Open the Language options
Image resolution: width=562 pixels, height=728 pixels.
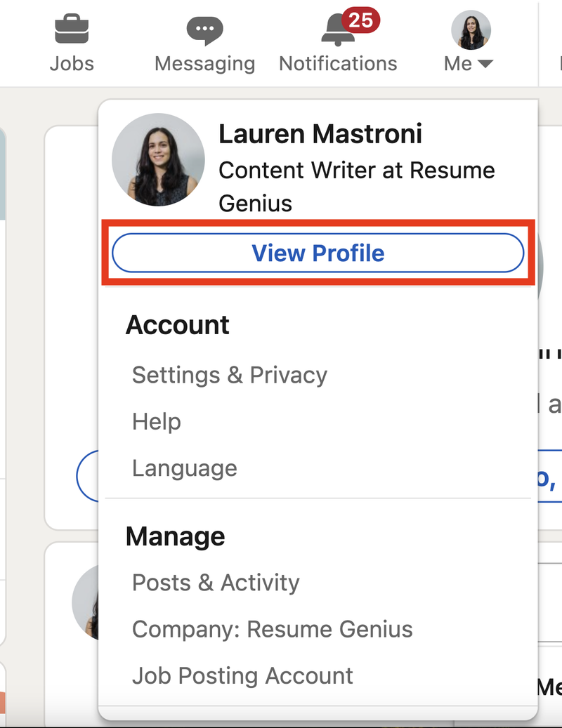[184, 468]
